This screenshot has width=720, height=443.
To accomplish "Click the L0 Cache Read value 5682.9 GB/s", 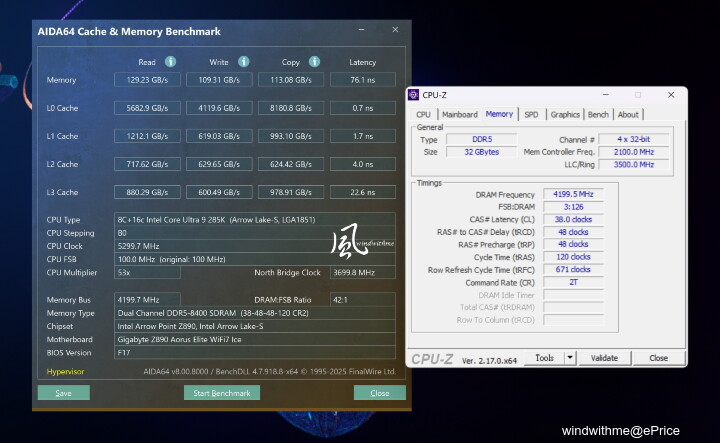I will 147,108.
